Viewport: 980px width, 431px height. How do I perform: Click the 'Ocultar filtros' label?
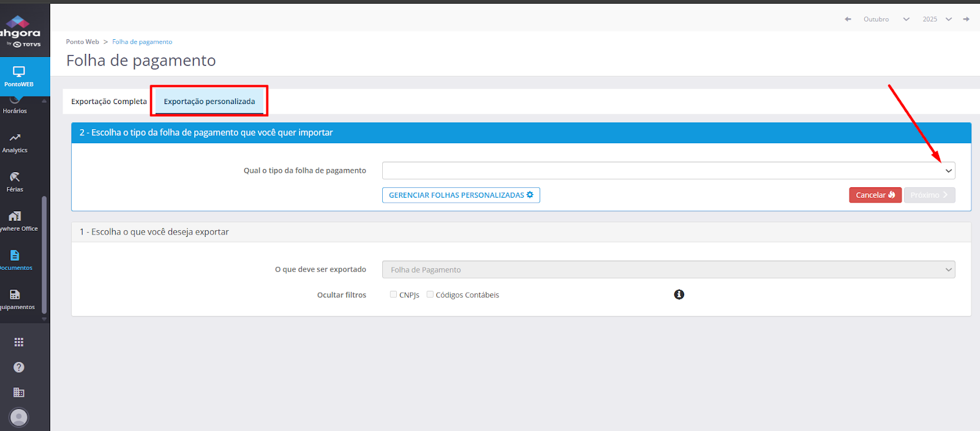point(342,295)
